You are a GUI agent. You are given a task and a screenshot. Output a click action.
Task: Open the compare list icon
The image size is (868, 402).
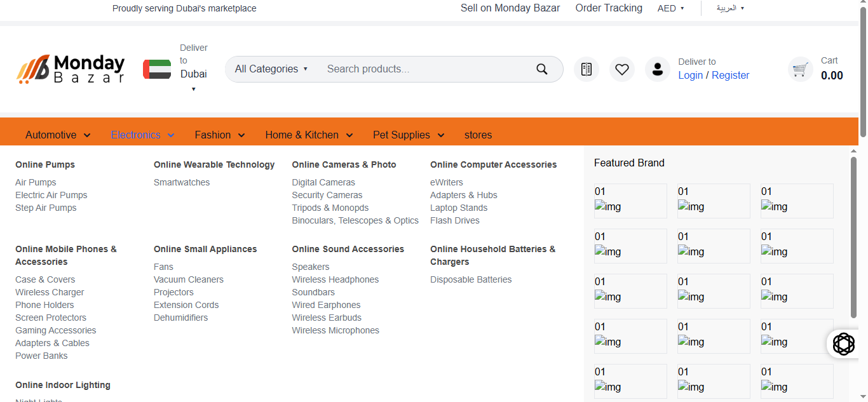click(586, 69)
